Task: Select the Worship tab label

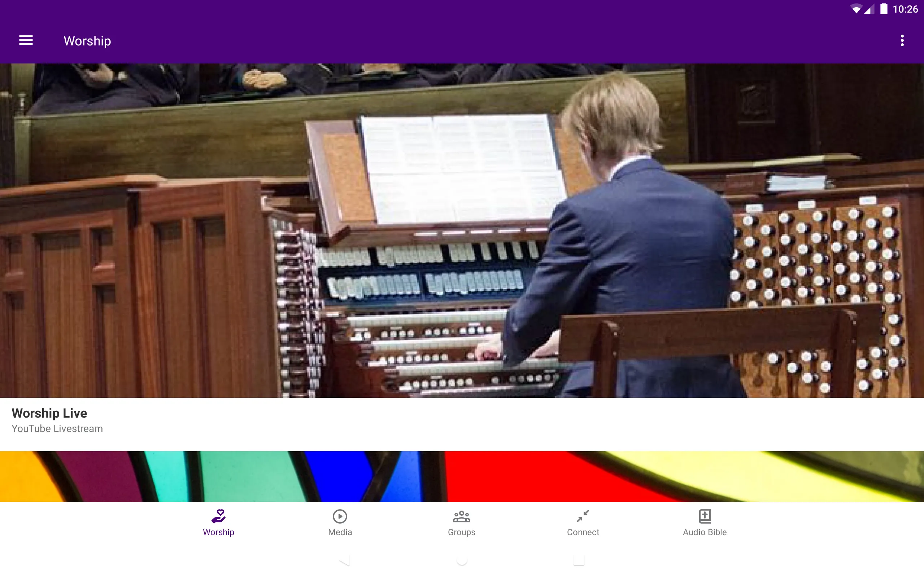Action: click(x=218, y=532)
